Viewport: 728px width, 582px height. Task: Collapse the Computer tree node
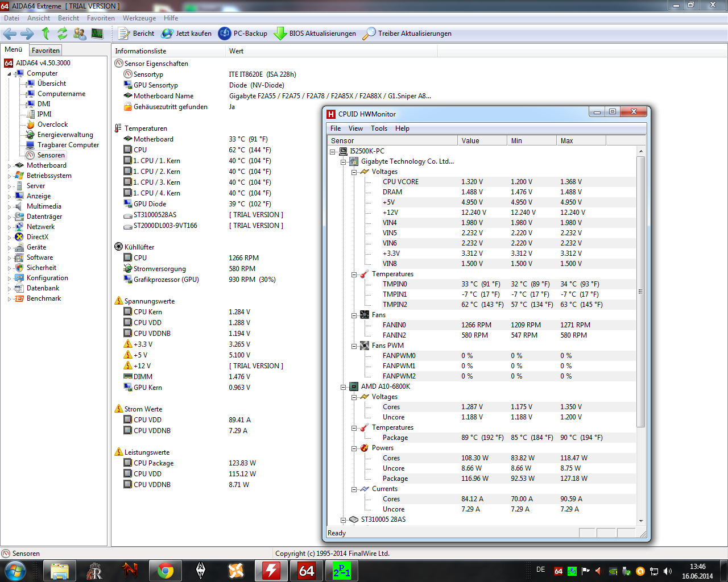tap(10, 74)
